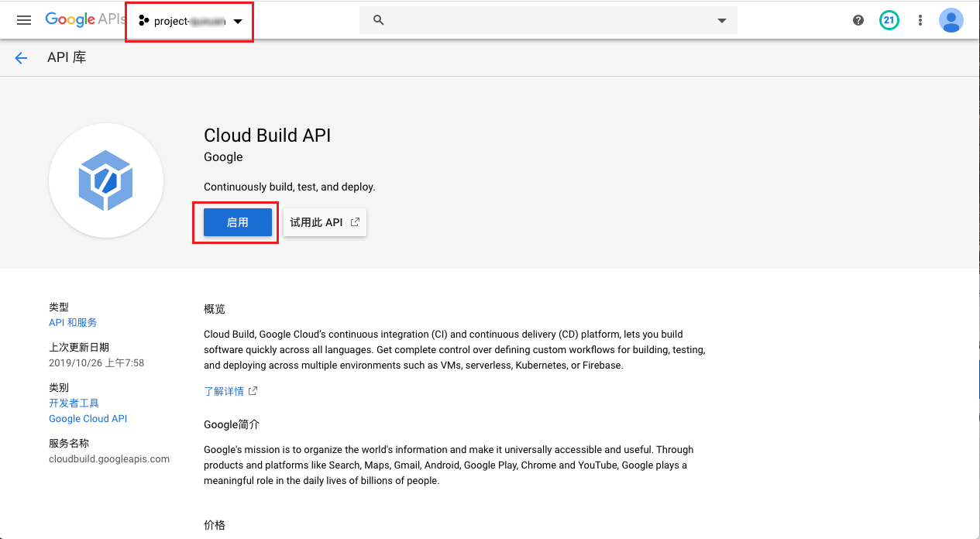Expand the search bar dropdown arrow
Screen dimensions: 980x539
[x=721, y=20]
